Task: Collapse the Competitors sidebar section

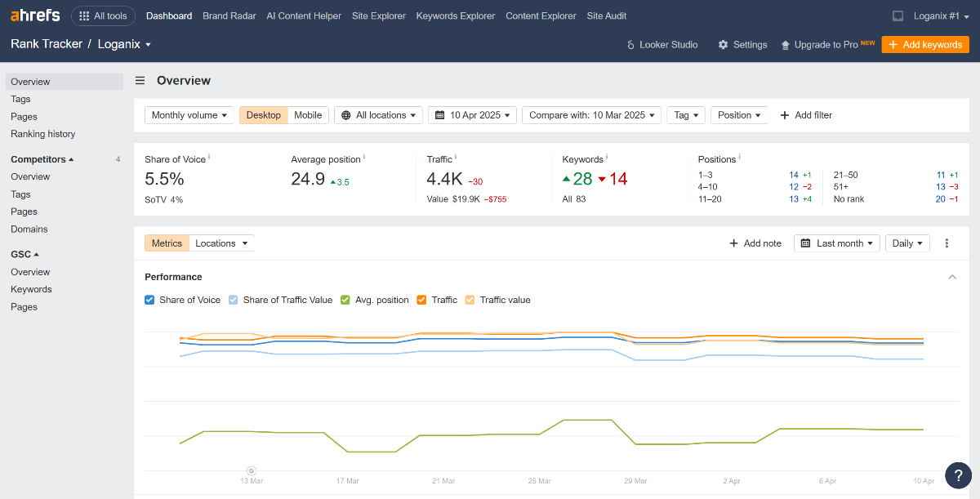Action: pos(42,159)
